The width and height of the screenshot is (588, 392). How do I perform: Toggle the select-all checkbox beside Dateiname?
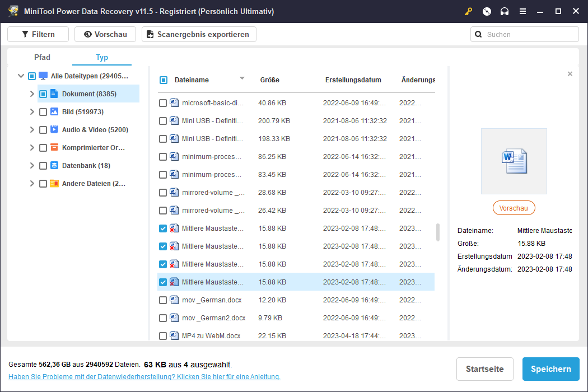(164, 80)
